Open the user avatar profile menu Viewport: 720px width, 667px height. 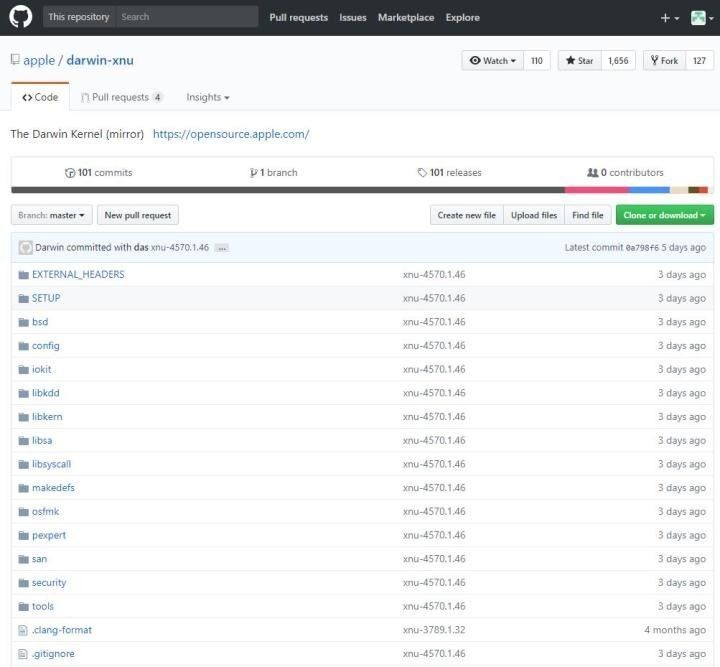tap(703, 18)
